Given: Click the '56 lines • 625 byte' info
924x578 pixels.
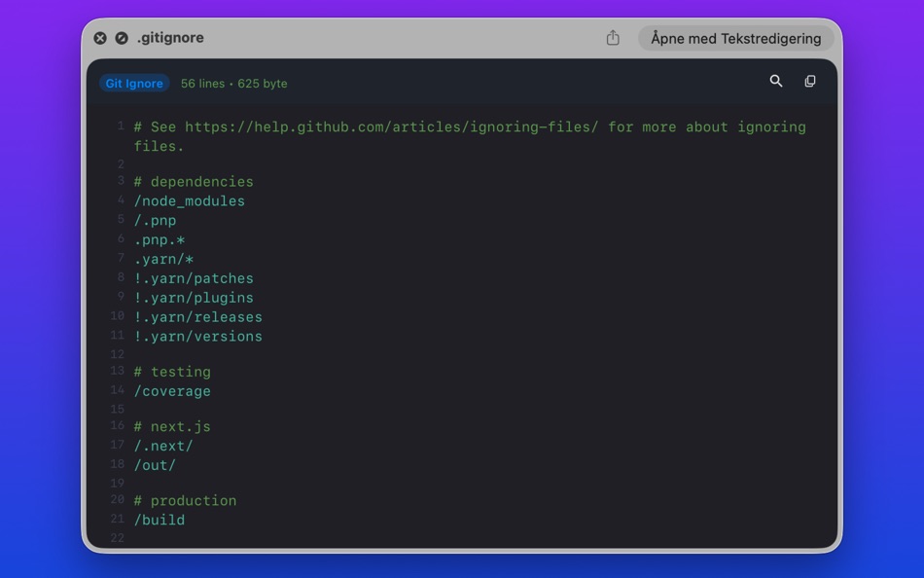Looking at the screenshot, I should coord(234,84).
